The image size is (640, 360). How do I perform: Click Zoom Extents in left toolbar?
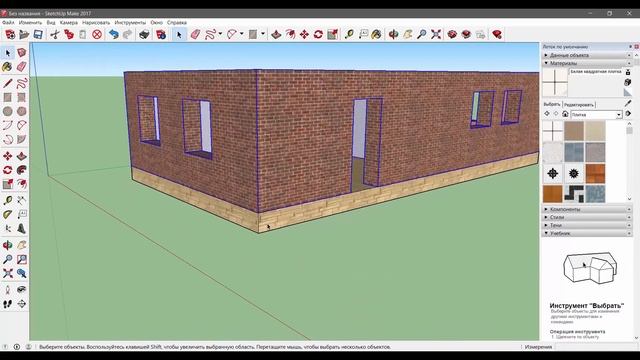pyautogui.click(x=7, y=273)
